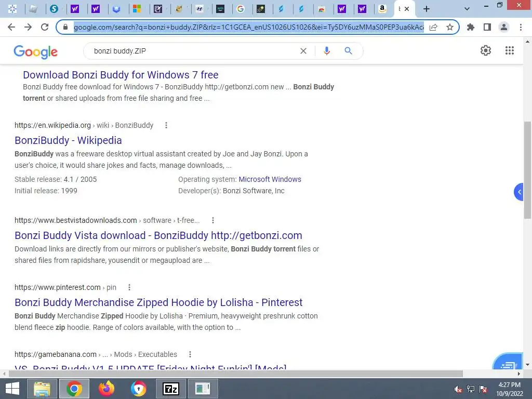Close the current Google search tab
532x399 pixels.
pos(407,9)
